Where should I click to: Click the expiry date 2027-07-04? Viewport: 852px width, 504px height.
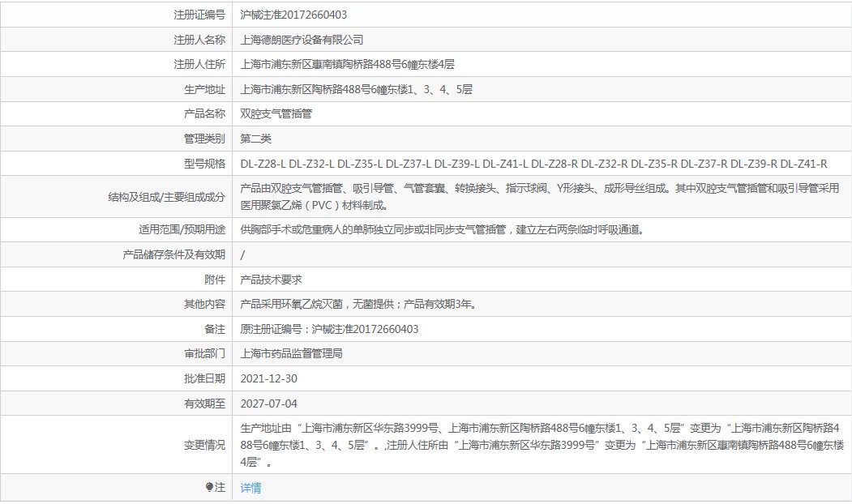pos(268,404)
